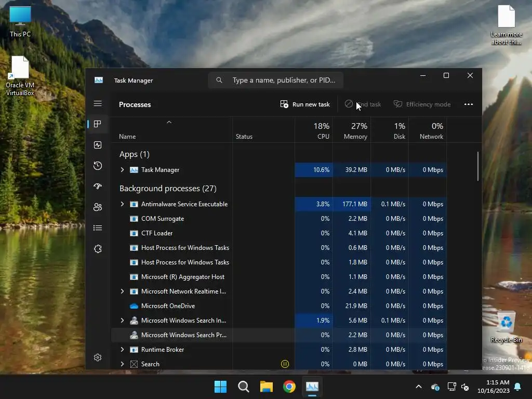This screenshot has width=532, height=399.
Task: Select the Recycle Bin desktop icon
Action: [x=506, y=328]
